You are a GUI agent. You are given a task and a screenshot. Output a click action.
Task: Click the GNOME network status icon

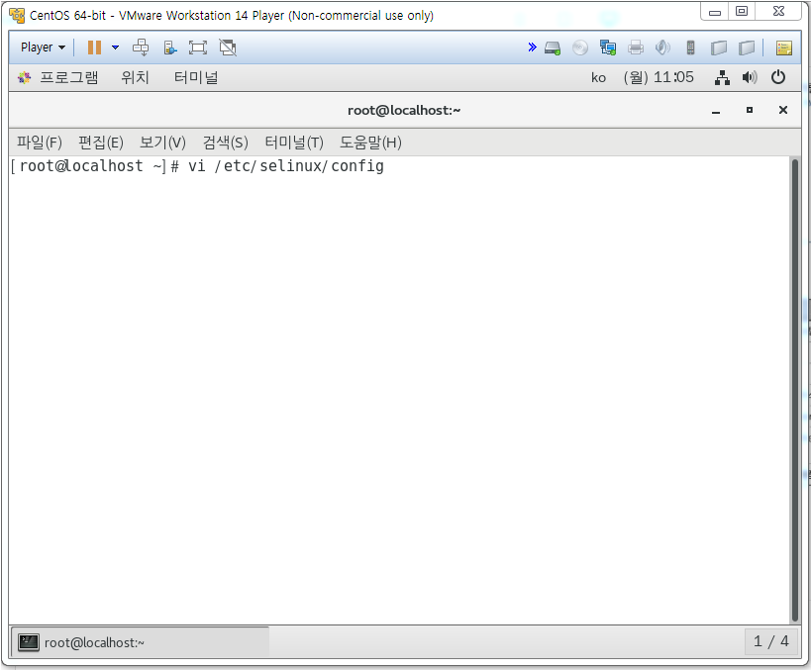(x=722, y=77)
